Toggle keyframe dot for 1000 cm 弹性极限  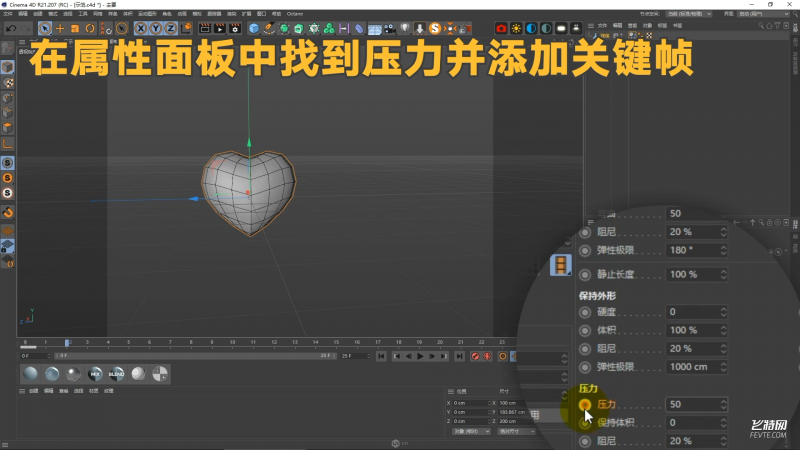tap(585, 367)
